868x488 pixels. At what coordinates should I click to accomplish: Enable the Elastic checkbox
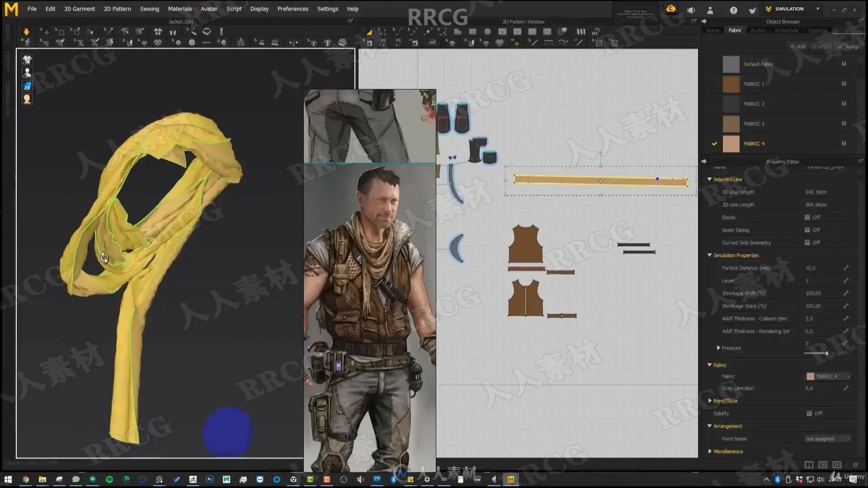coord(807,217)
